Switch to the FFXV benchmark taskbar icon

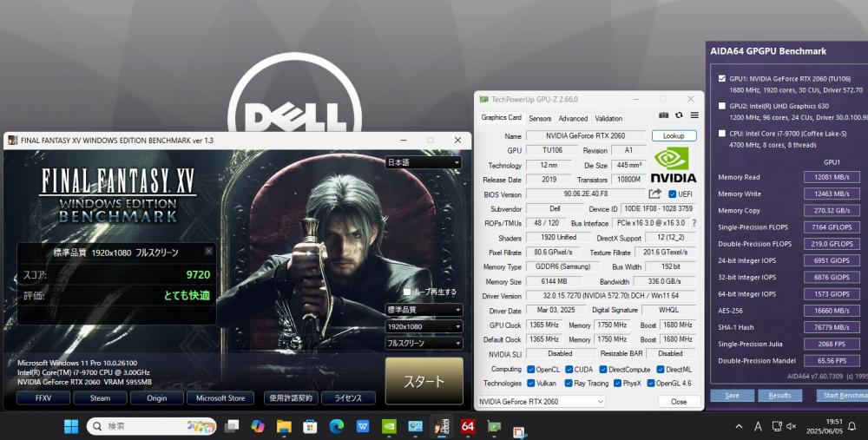(441, 426)
